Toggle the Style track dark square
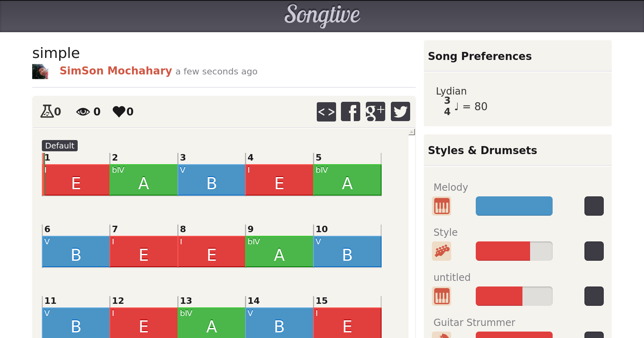Viewport: 644px width, 338px height. [x=594, y=251]
